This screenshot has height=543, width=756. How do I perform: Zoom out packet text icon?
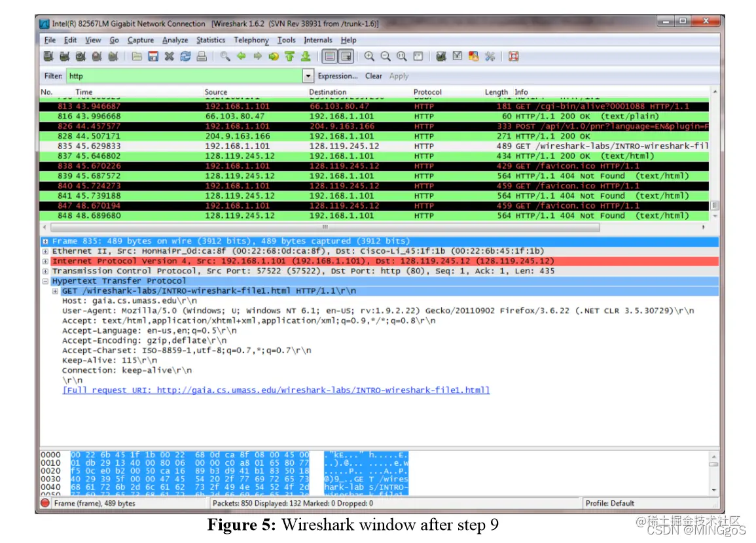[x=386, y=56]
